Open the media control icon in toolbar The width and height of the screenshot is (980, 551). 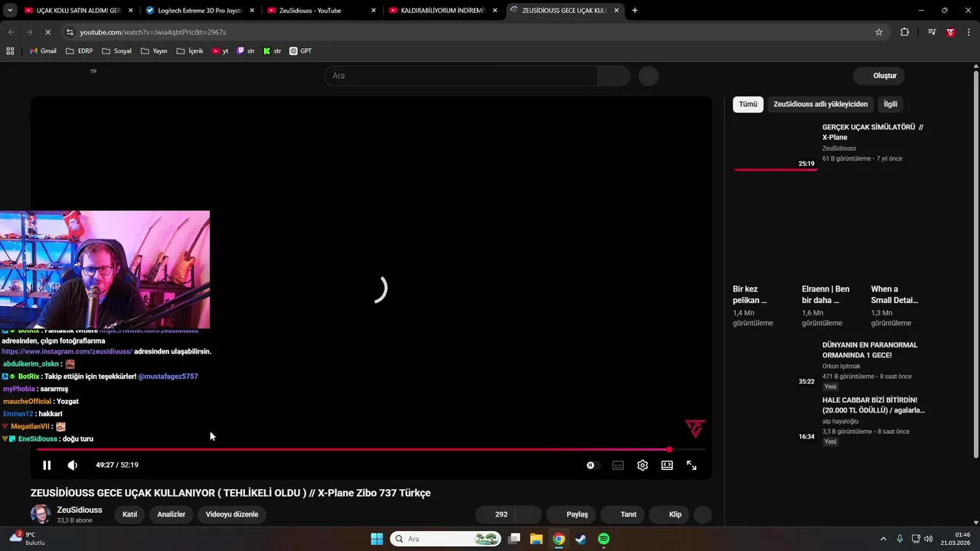(932, 32)
